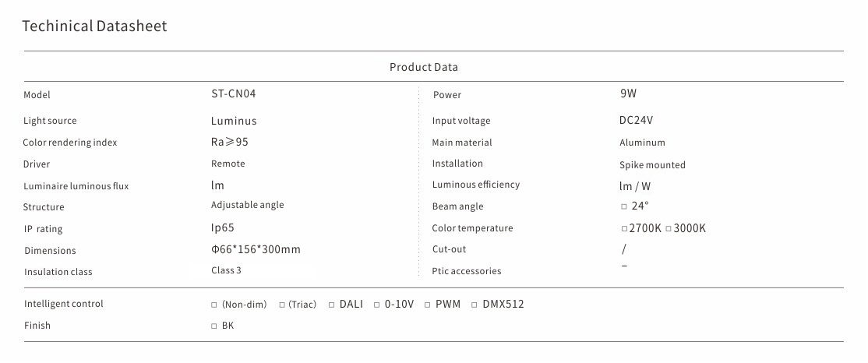Select the 2700K color temperature checkbox

(624, 229)
